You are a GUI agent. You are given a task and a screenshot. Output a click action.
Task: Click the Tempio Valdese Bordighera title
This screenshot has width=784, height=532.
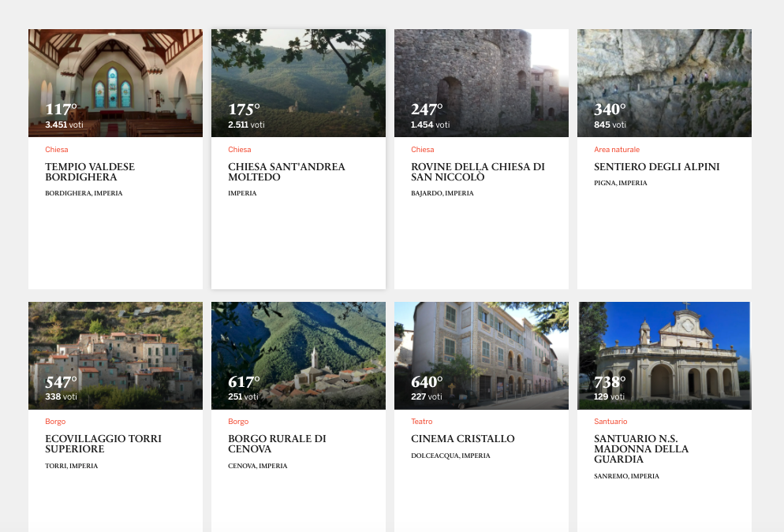pos(90,172)
